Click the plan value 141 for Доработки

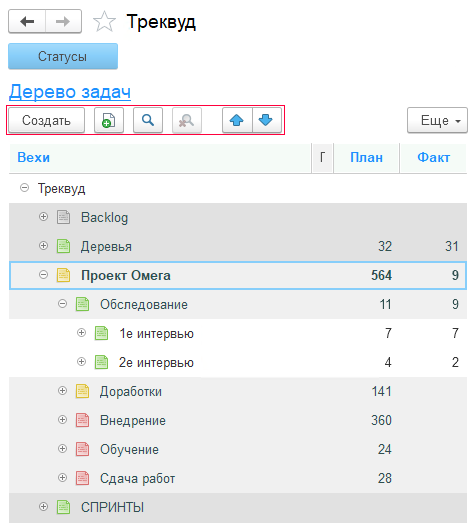(382, 391)
